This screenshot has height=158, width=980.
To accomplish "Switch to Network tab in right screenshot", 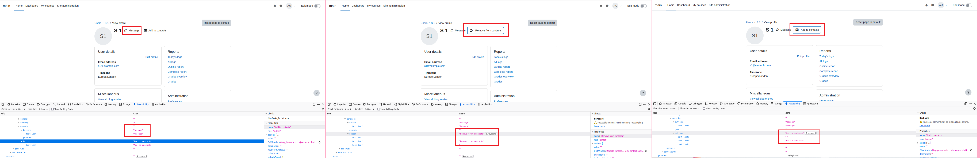I will pyautogui.click(x=711, y=103).
